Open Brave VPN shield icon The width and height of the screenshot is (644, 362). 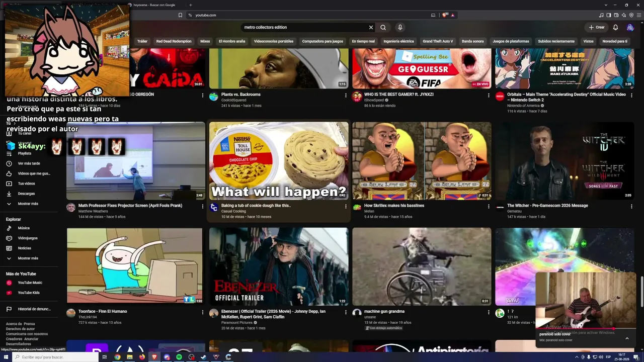click(x=631, y=15)
